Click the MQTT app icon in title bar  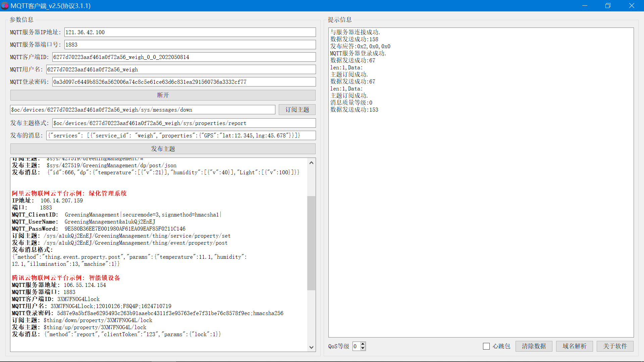(x=5, y=6)
